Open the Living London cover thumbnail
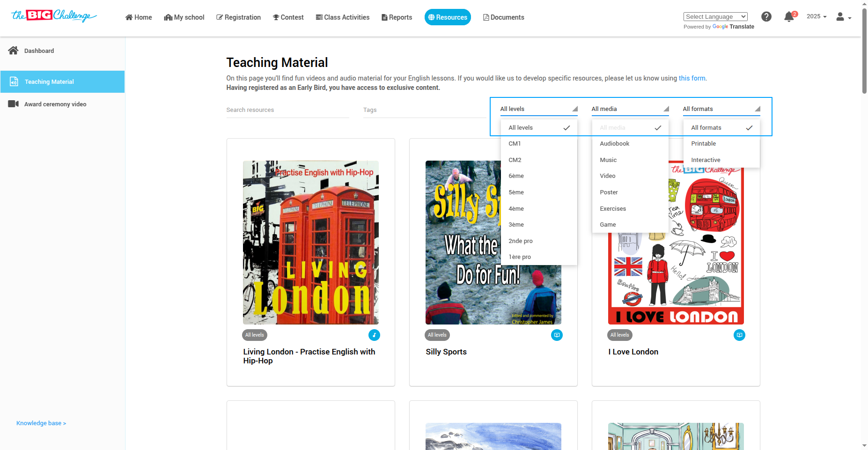 coord(311,243)
